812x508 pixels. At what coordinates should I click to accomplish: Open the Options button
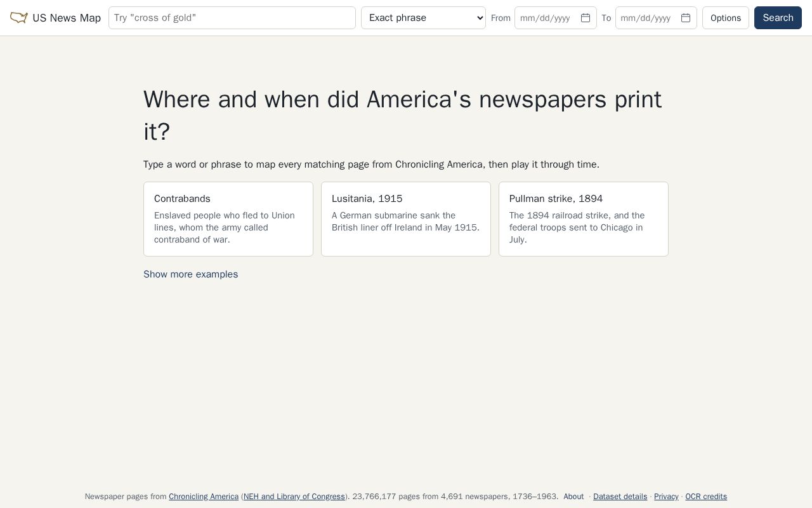[726, 18]
